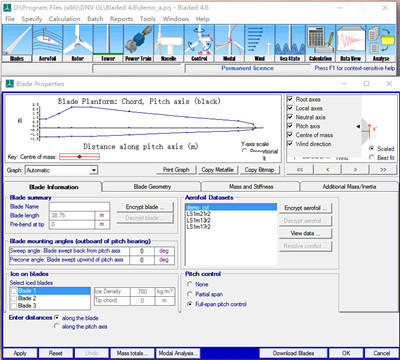Toggle the Root axes checkbox

pyautogui.click(x=290, y=99)
